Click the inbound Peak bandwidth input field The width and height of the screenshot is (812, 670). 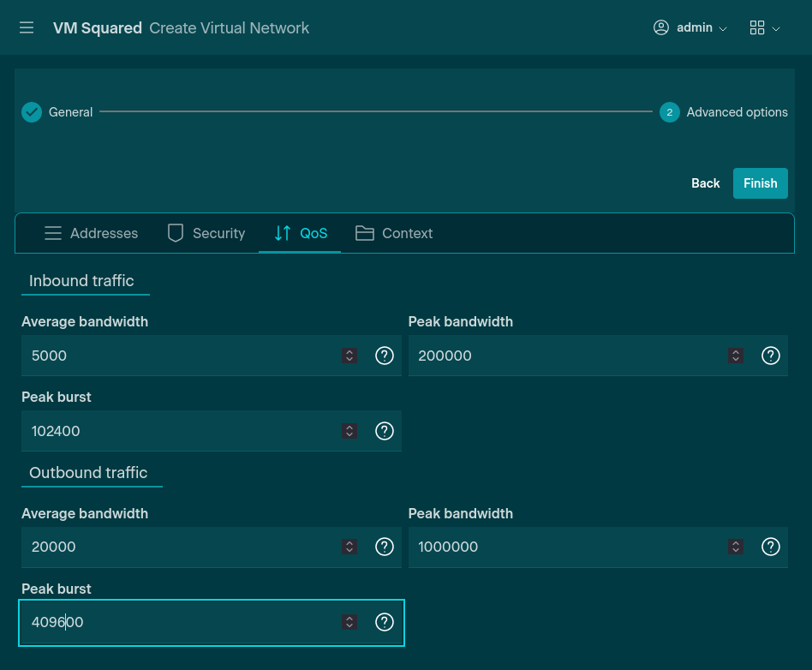(565, 356)
